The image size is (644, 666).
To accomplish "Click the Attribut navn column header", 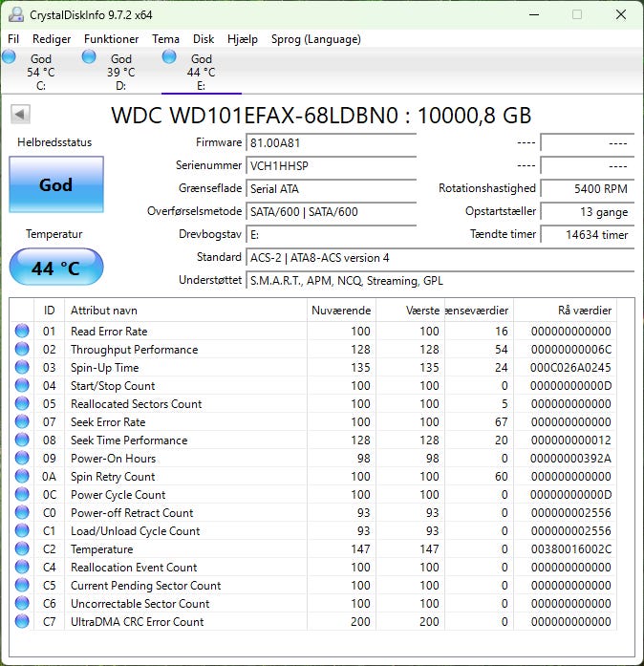I will (184, 311).
